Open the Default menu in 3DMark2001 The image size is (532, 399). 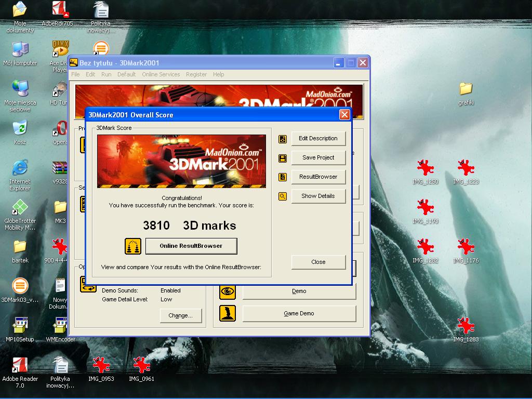point(126,74)
